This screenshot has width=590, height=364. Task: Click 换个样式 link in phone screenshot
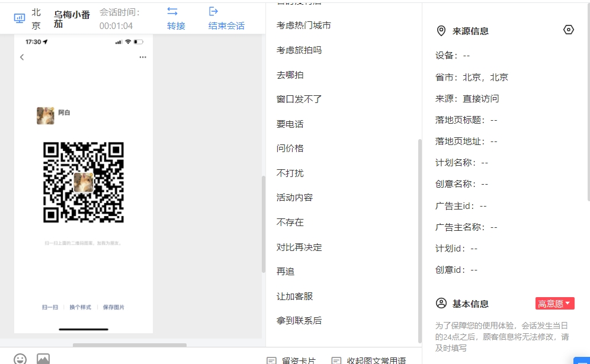tap(80, 307)
